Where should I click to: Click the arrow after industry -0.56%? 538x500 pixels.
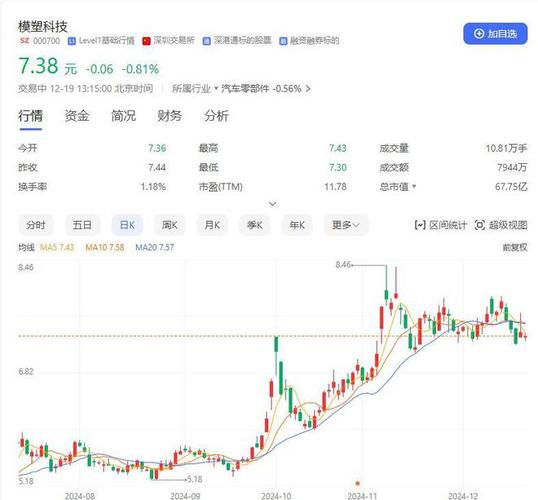308,89
